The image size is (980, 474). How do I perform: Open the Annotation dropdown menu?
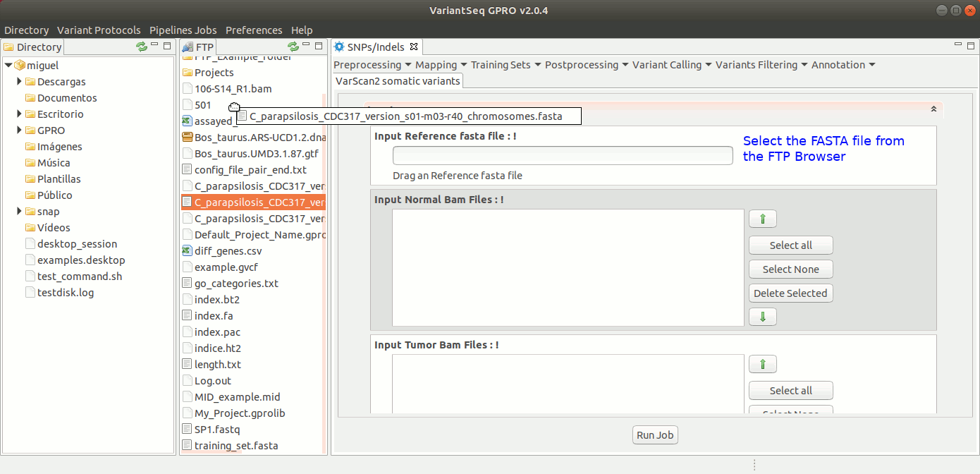click(843, 65)
